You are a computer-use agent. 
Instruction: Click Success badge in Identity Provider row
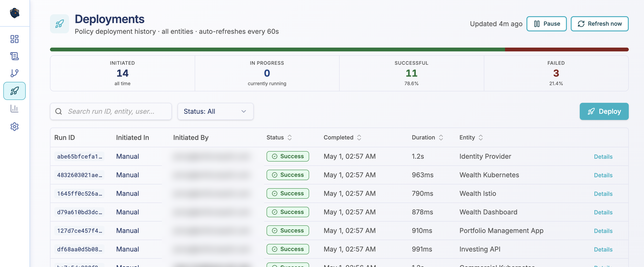coord(288,156)
